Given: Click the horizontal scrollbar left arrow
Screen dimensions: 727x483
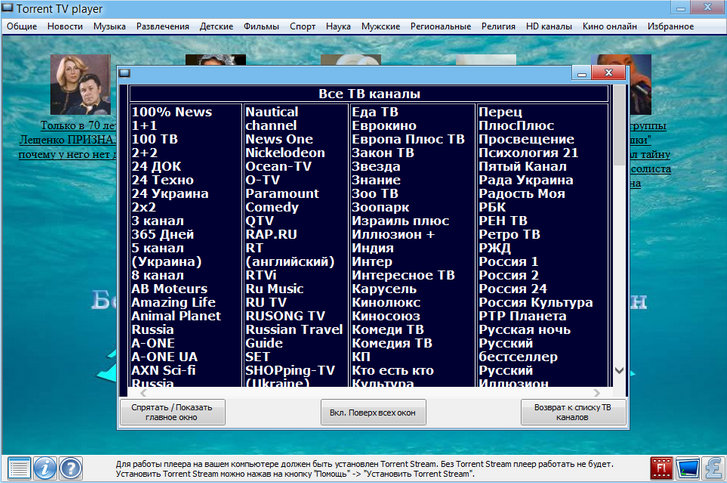Looking at the screenshot, I should pyautogui.click(x=143, y=393).
